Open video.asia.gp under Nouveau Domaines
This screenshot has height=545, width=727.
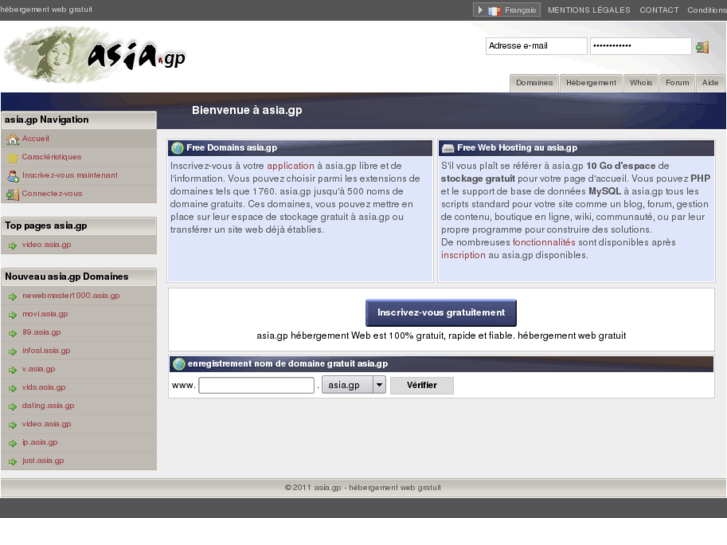(46, 424)
